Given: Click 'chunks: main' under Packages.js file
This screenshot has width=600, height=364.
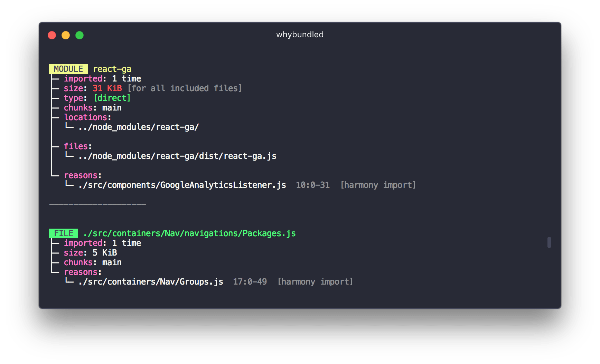Looking at the screenshot, I should [x=93, y=262].
